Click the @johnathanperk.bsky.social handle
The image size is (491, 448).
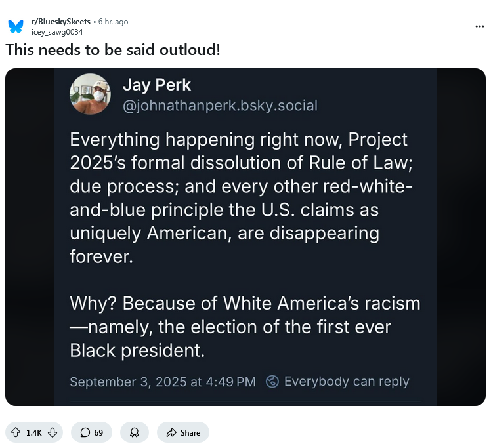[x=220, y=105]
